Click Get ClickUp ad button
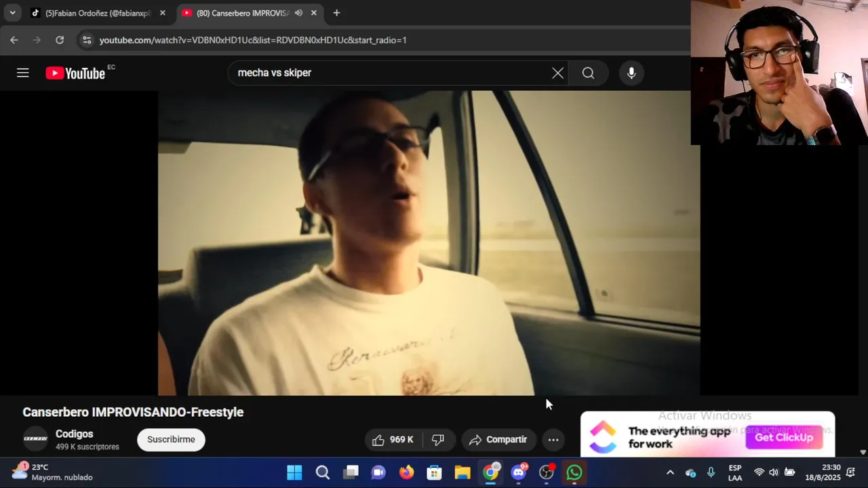The height and width of the screenshot is (488, 868). (784, 438)
